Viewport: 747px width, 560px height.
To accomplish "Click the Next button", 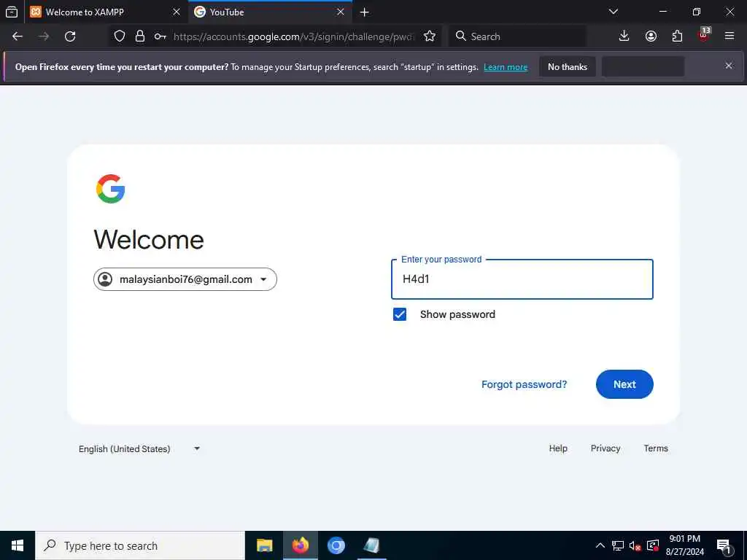I will [624, 384].
